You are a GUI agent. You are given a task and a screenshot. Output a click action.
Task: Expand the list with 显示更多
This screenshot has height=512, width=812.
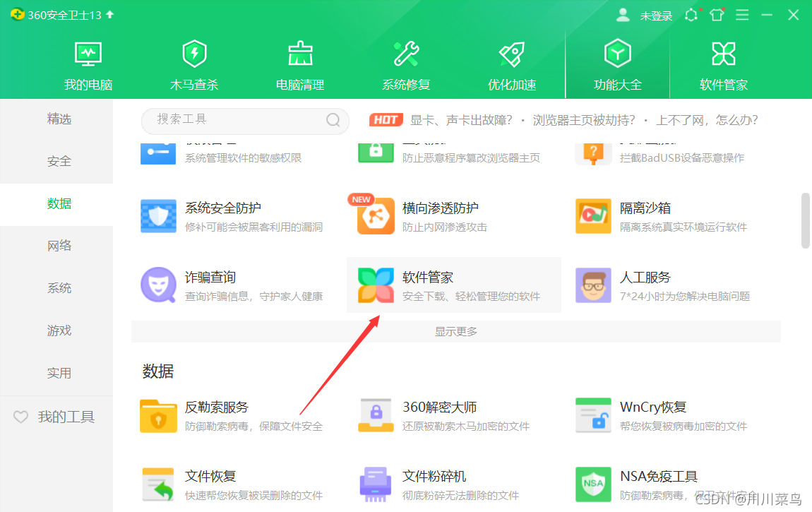point(455,331)
